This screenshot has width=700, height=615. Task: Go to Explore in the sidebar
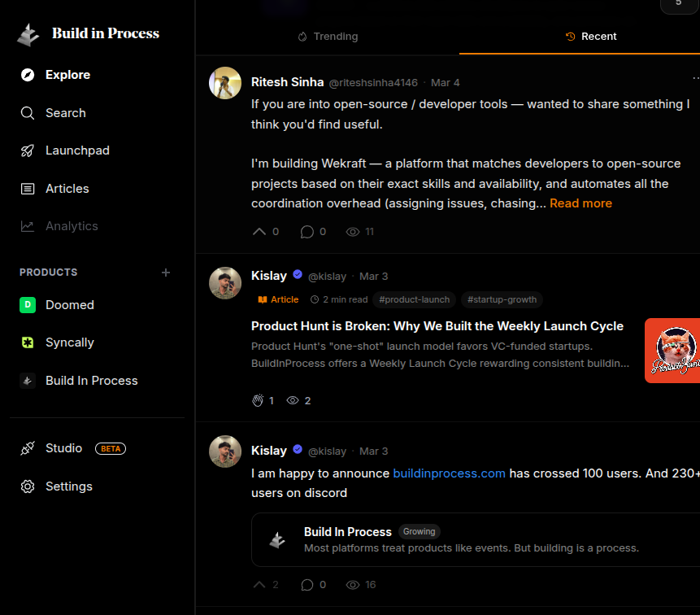point(67,75)
